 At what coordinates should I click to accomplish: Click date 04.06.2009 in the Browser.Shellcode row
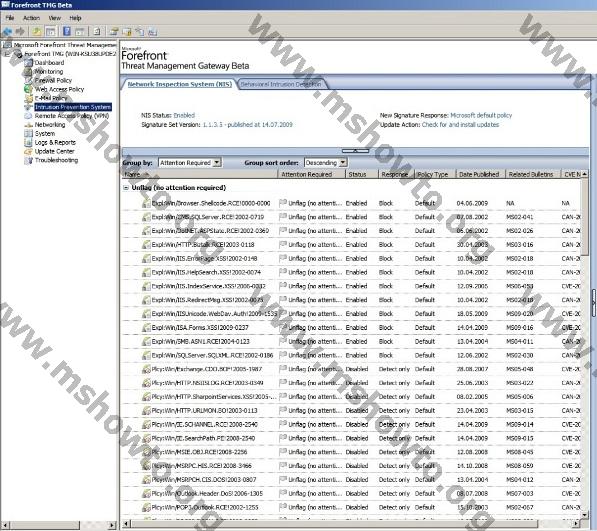click(472, 203)
